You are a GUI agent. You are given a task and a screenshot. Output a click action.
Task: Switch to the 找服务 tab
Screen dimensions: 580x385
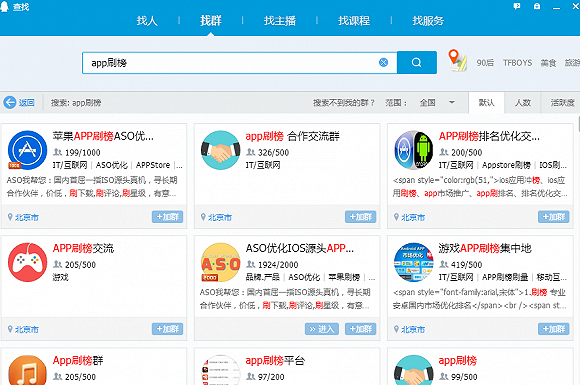point(428,21)
